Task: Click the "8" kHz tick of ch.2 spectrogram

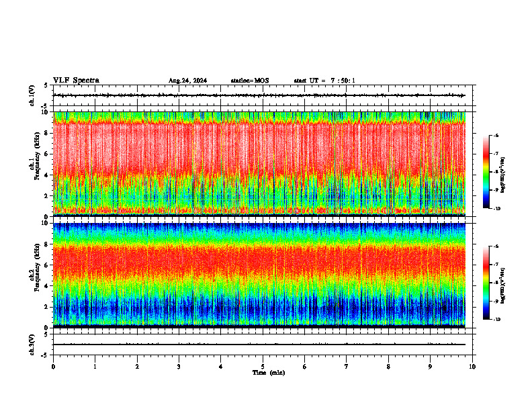Action: click(x=46, y=244)
